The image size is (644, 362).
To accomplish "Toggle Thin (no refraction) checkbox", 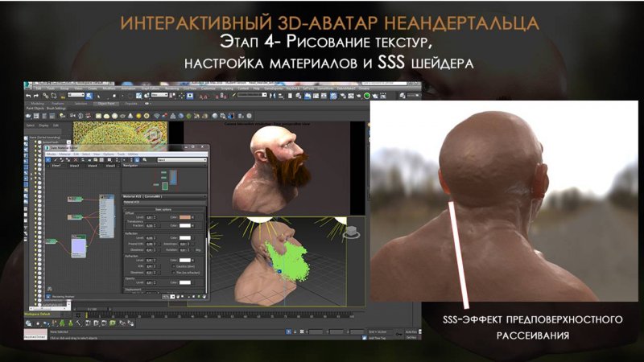I will coord(174,273).
